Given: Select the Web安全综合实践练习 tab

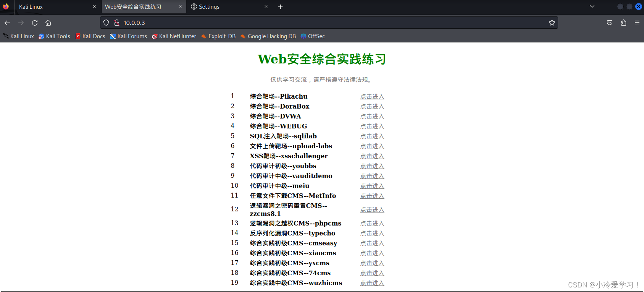Looking at the screenshot, I should 144,6.
